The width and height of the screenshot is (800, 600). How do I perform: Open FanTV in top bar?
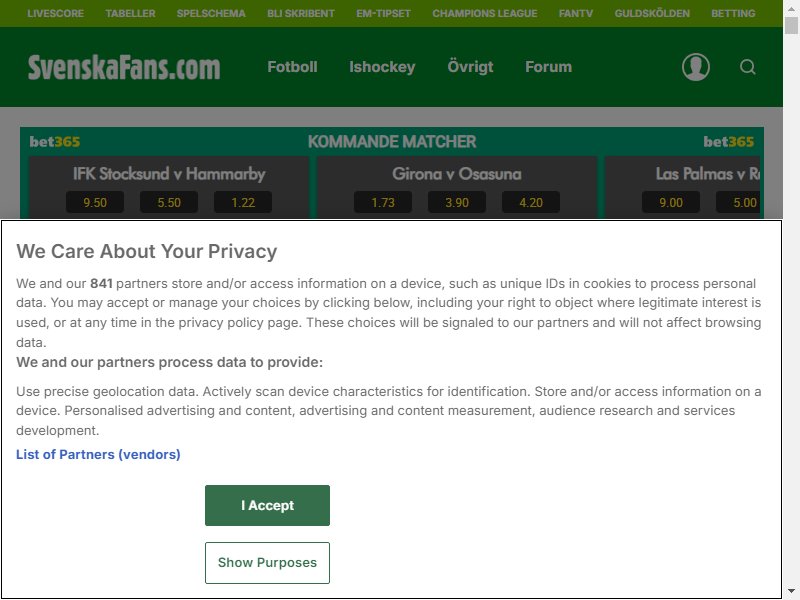[576, 13]
